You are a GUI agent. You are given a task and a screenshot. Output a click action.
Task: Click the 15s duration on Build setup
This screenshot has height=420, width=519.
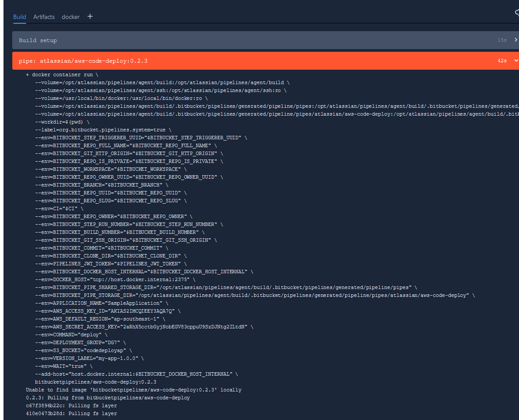pyautogui.click(x=502, y=40)
